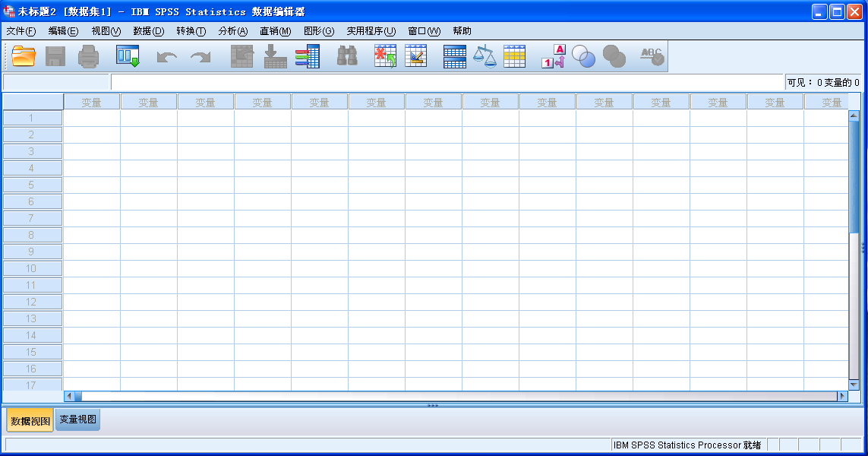Print using the printer icon
868x456 pixels.
(88, 56)
